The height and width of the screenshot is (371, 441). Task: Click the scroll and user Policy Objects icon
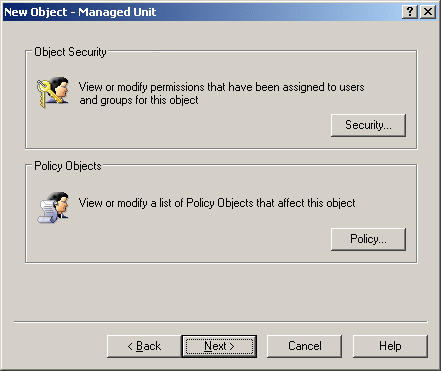53,207
